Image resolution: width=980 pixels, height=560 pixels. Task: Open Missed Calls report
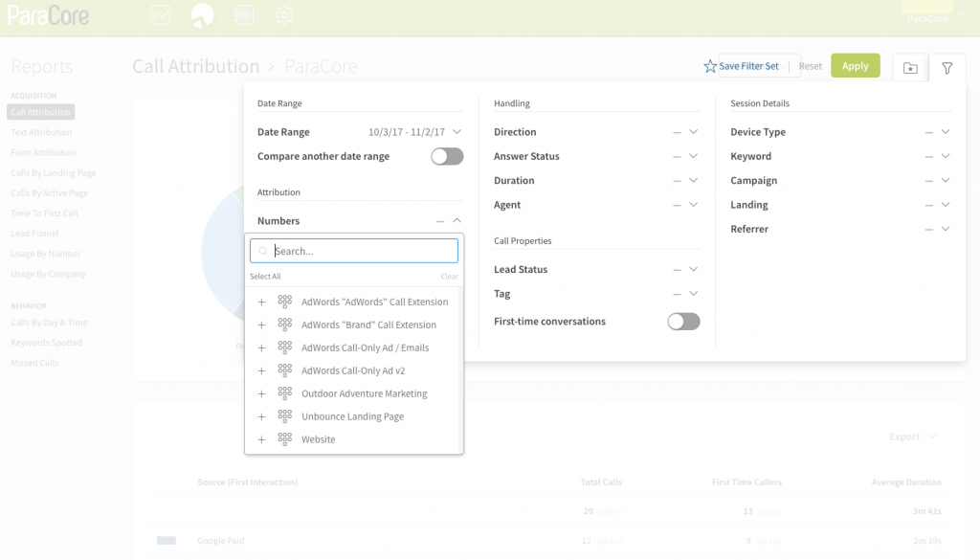point(34,363)
